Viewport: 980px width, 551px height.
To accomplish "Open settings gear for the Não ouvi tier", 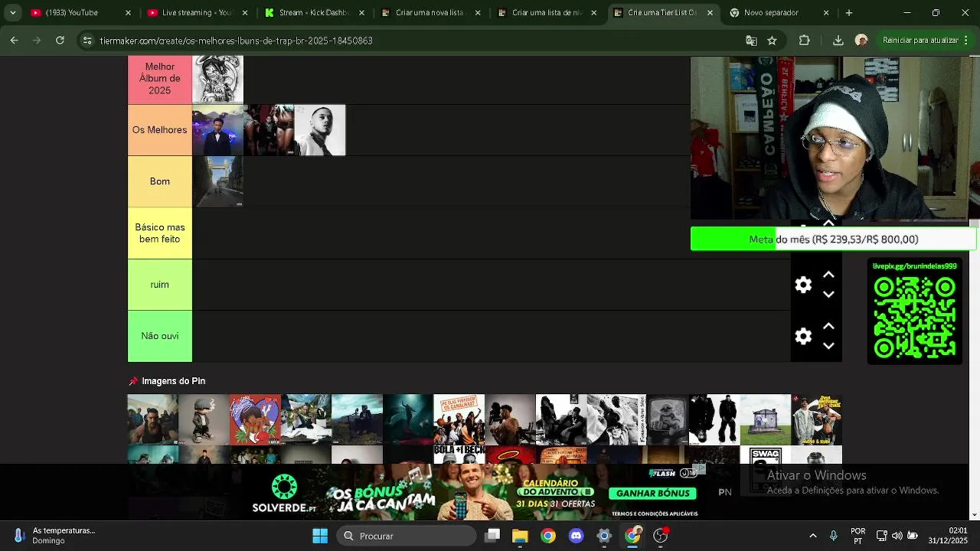I will coord(803,336).
